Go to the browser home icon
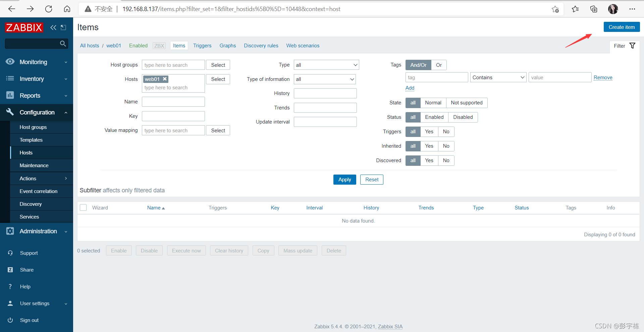 [67, 9]
